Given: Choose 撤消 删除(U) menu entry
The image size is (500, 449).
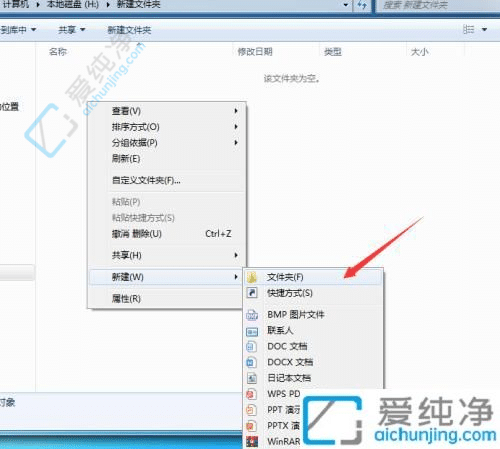Looking at the screenshot, I should tap(167, 234).
